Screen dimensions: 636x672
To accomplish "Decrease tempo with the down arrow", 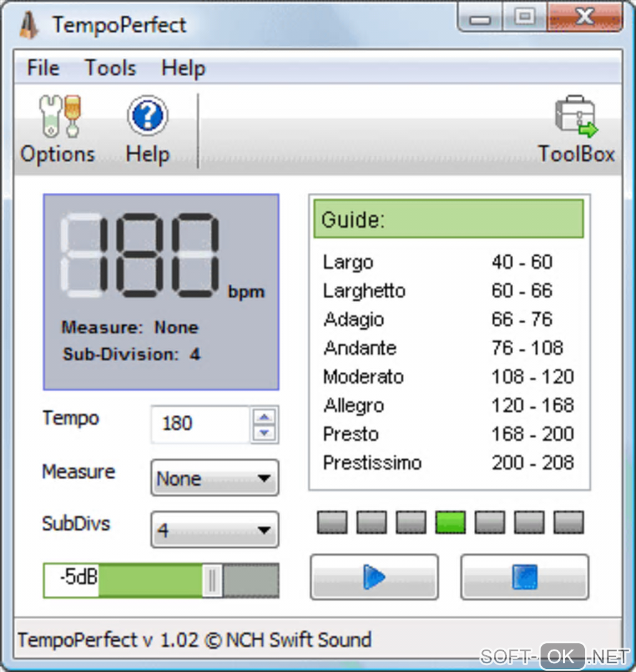I will click(264, 433).
